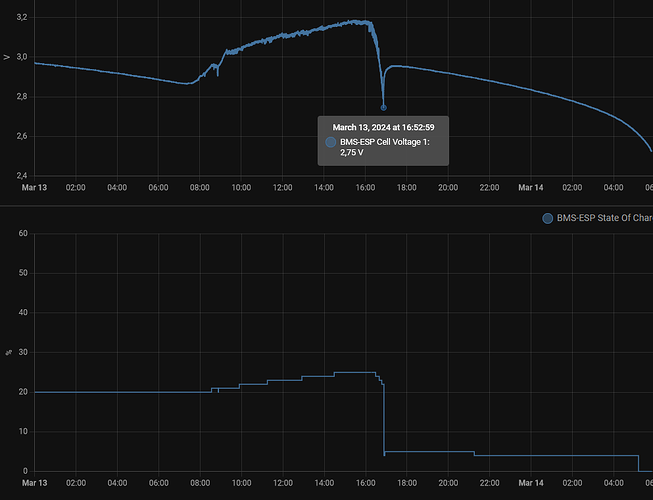653x500 pixels.
Task: Click Mar 13 on state of charge axis
Action: point(34,483)
